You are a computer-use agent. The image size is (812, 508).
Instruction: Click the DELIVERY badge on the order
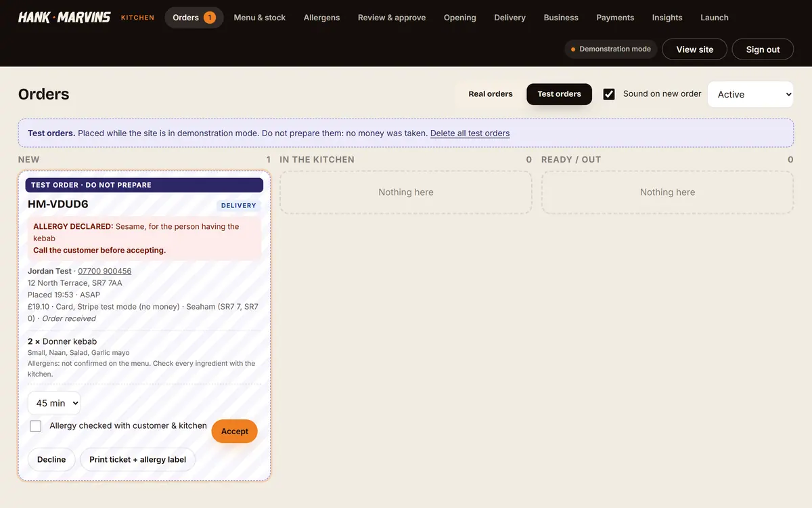coord(239,205)
